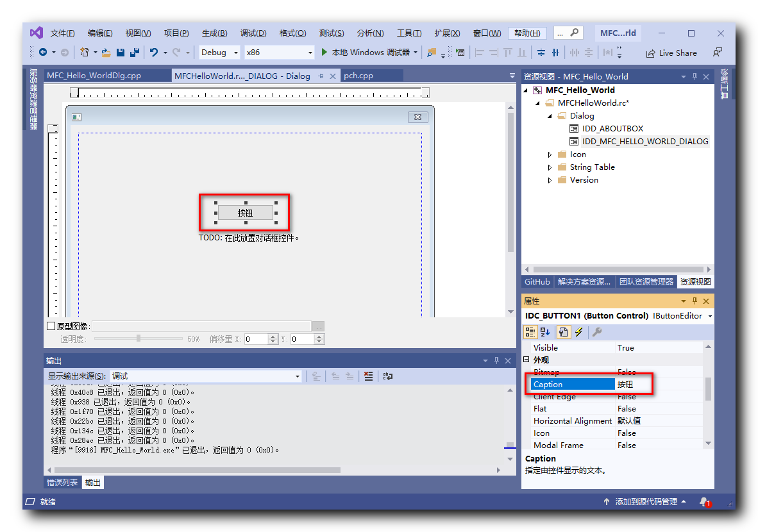Click the make same width icon

click(608, 52)
